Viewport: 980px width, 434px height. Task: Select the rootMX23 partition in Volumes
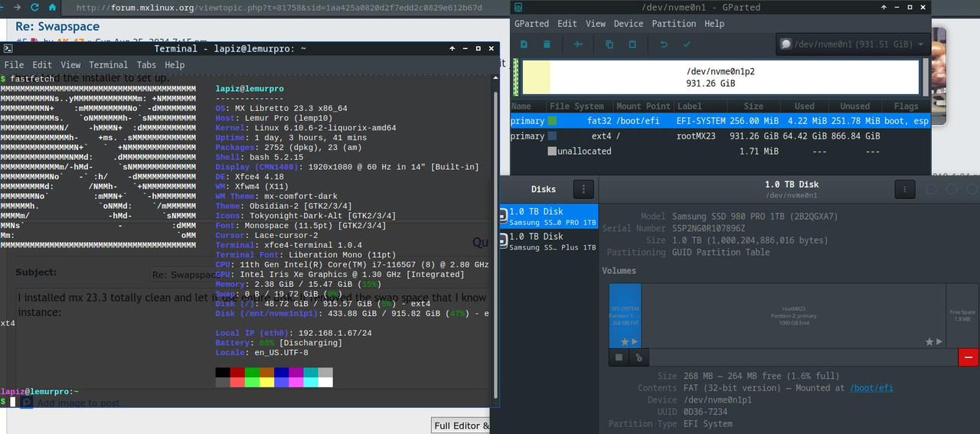coord(793,316)
